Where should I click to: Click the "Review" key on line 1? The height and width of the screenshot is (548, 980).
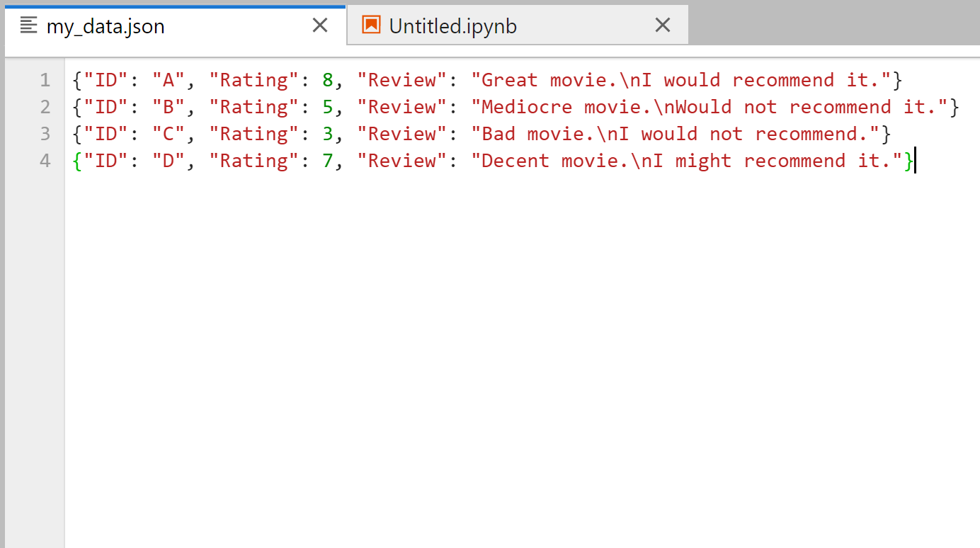(x=401, y=79)
